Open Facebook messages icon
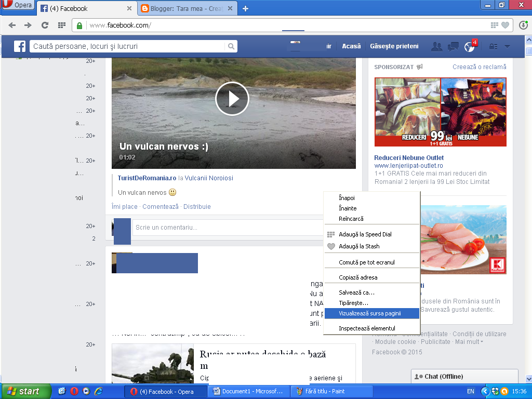Screen dimensions: 532x399 [x=453, y=46]
